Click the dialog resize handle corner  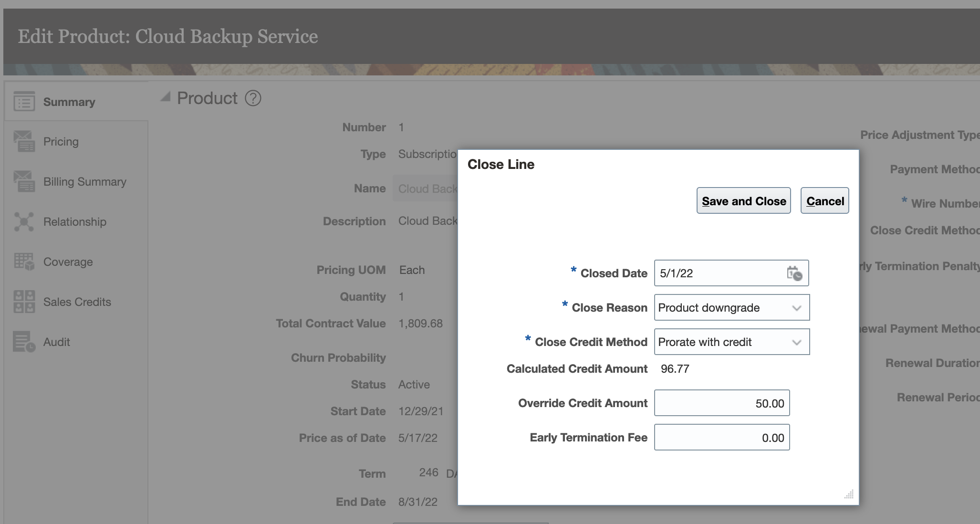[849, 495]
